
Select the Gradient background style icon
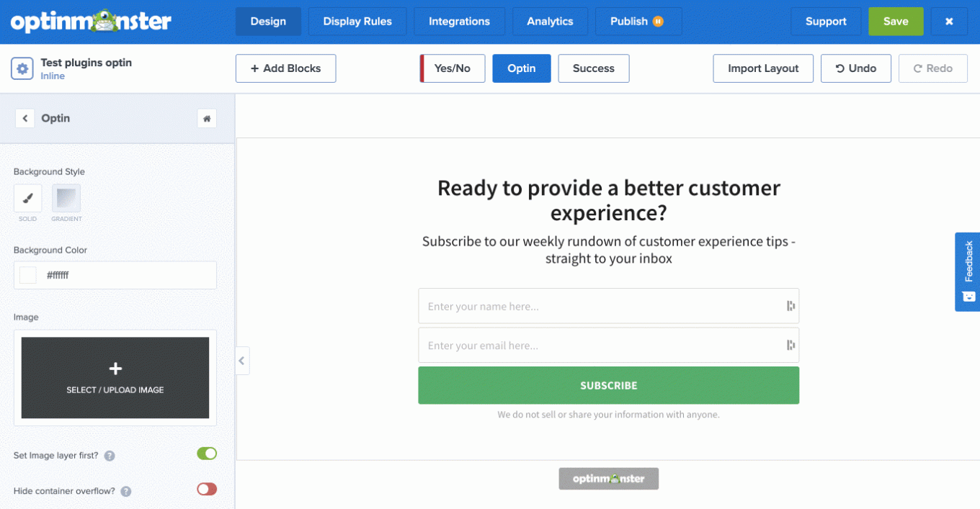point(66,199)
